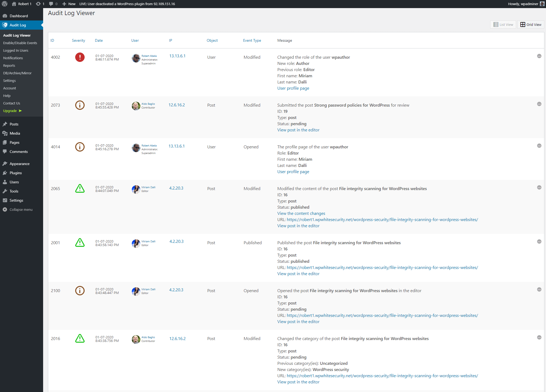
Task: Open the Appearance menu in sidebar
Action: point(19,164)
